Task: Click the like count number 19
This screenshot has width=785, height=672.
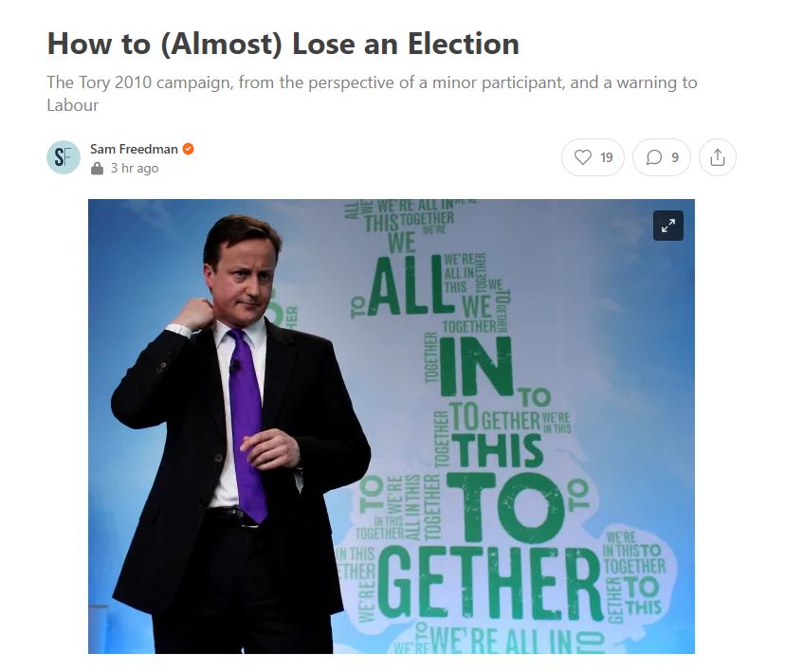Action: pos(607,157)
